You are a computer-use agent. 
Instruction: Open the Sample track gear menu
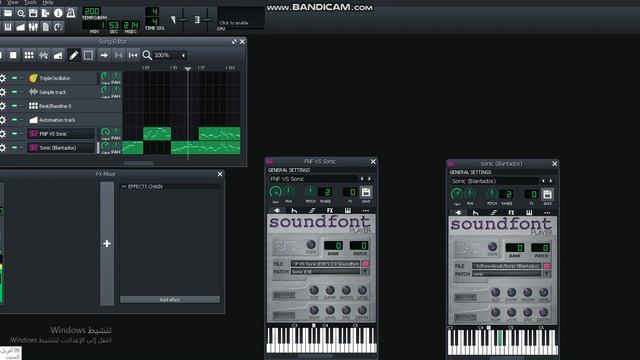(3, 92)
